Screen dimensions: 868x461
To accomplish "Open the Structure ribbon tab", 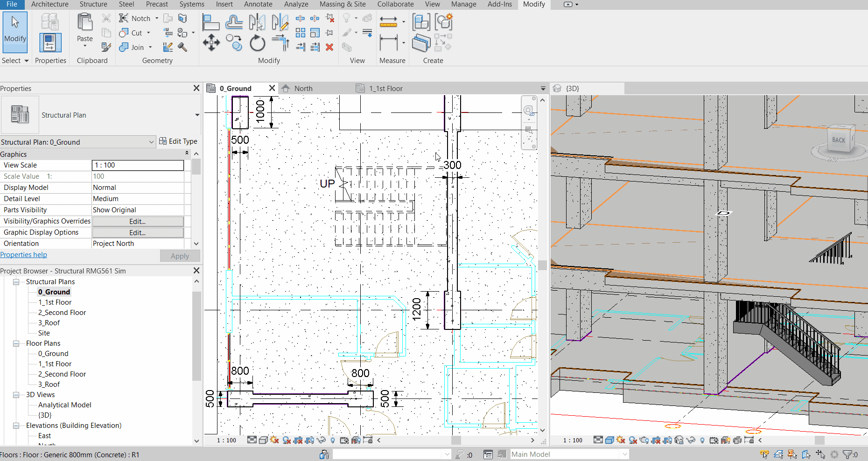I will pos(93,4).
